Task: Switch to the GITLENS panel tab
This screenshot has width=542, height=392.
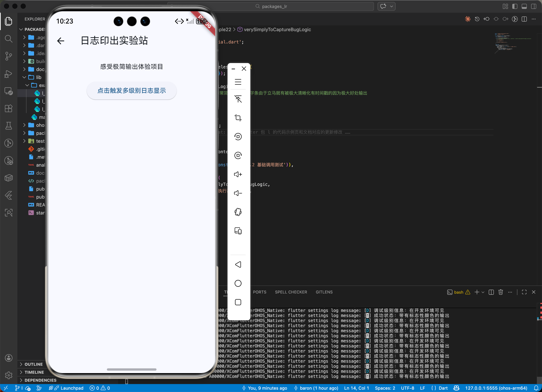Action: point(324,292)
